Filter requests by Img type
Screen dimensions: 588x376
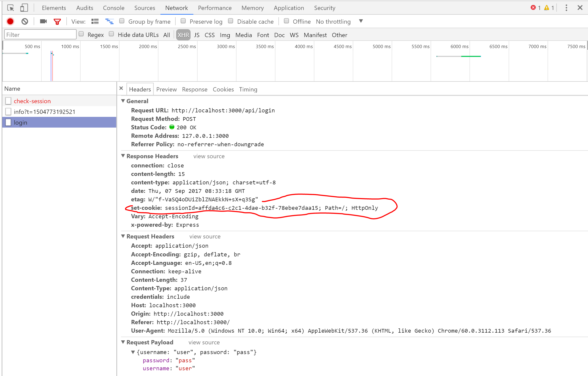click(x=225, y=35)
